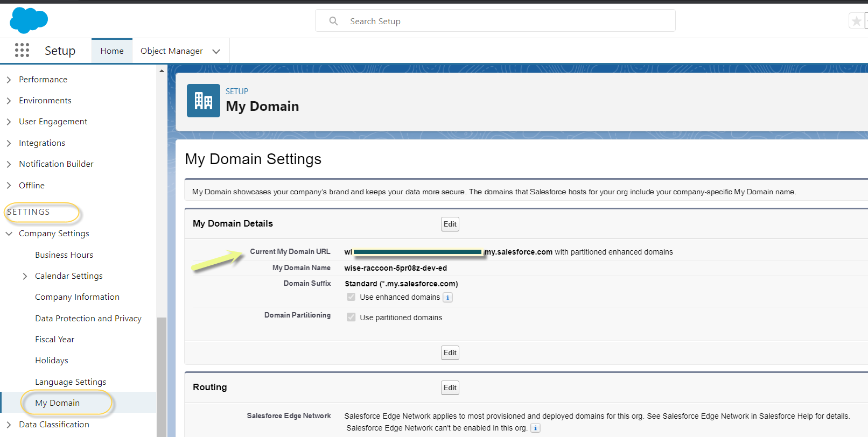Screen dimensions: 868x437
Task: Expand the Notification Builder section
Action: tap(9, 164)
